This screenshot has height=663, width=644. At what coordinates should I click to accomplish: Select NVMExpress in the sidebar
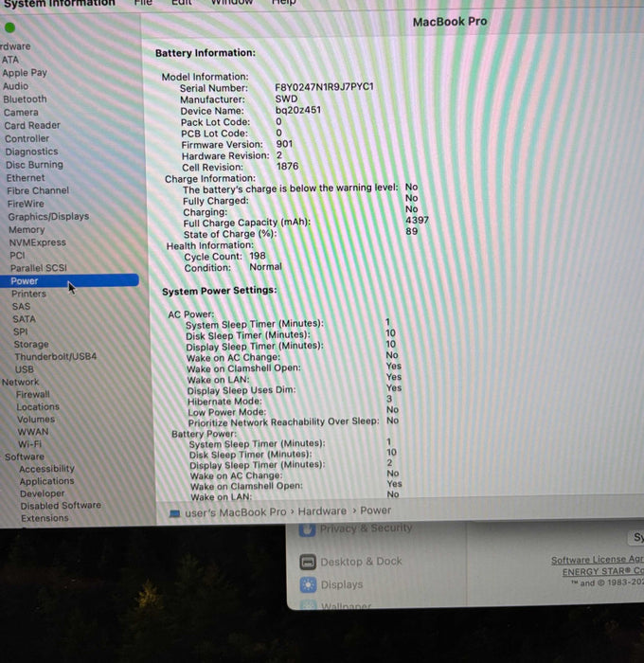point(38,242)
